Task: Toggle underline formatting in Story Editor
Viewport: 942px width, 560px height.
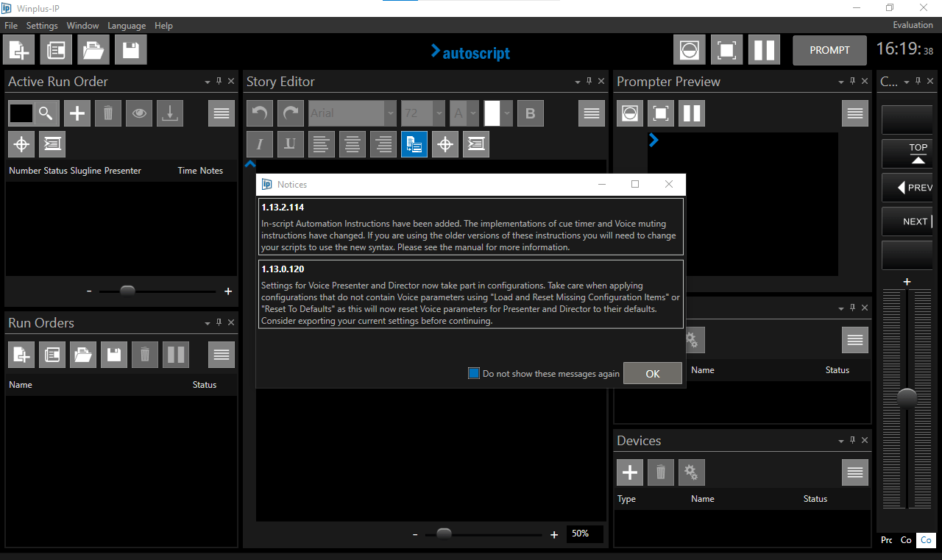Action: 291,144
